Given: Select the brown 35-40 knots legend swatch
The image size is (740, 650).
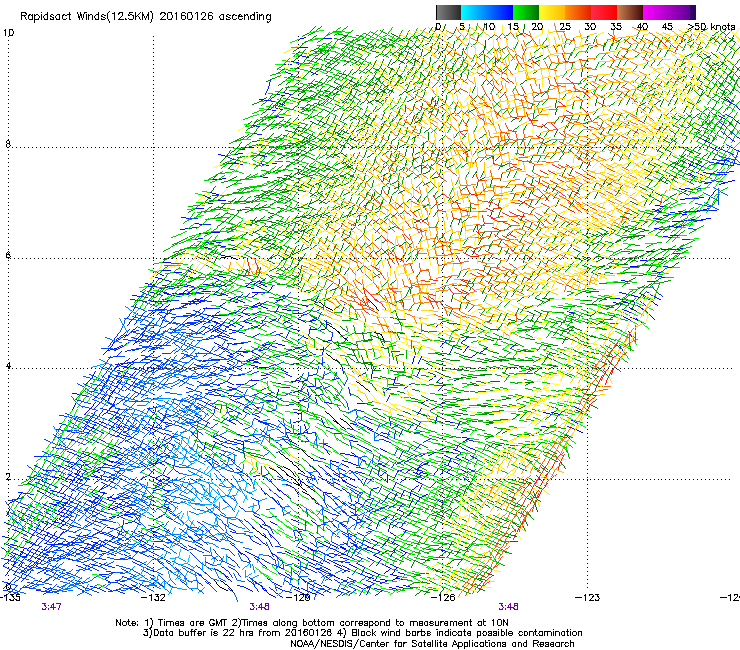Looking at the screenshot, I should coord(630,12).
